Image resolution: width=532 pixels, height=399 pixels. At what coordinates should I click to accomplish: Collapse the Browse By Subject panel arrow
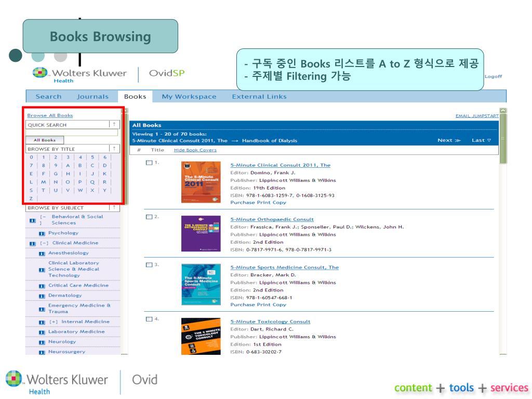pos(114,207)
